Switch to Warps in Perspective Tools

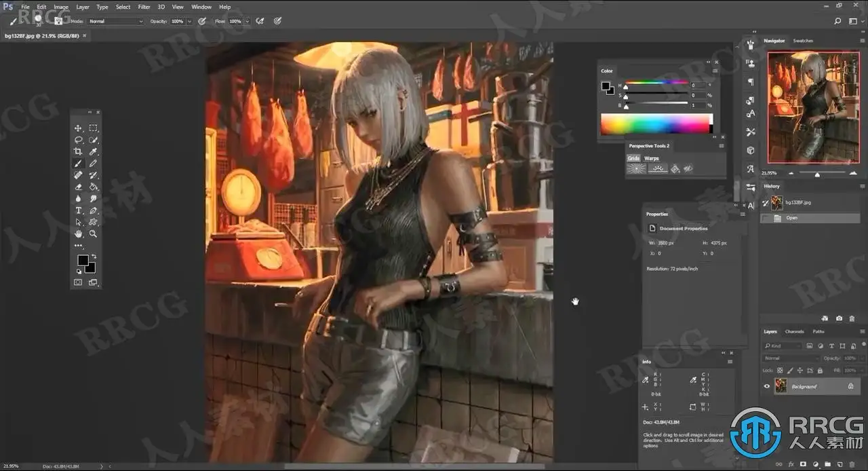point(652,158)
